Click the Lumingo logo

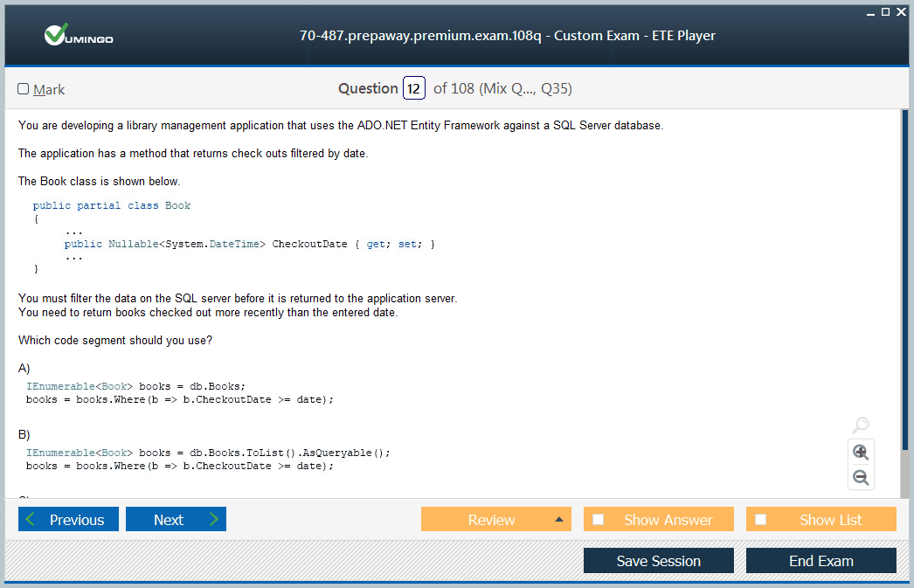coord(79,35)
